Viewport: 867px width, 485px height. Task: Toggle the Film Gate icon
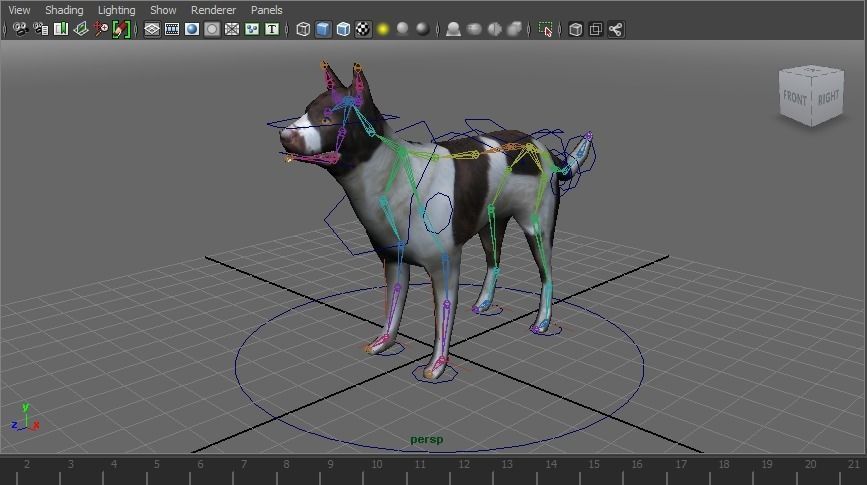172,29
